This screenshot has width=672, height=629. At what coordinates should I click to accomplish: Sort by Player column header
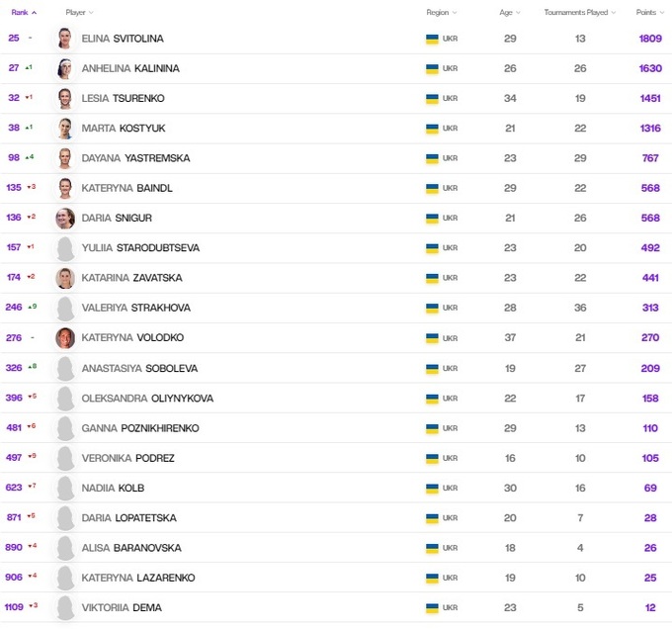click(x=79, y=13)
